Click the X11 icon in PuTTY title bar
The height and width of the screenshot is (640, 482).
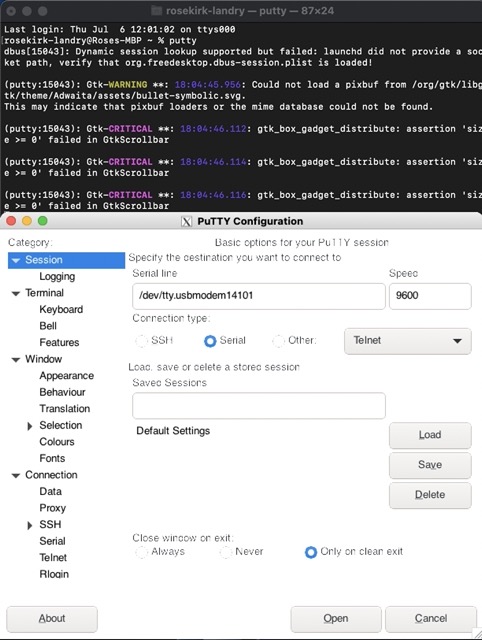(186, 221)
